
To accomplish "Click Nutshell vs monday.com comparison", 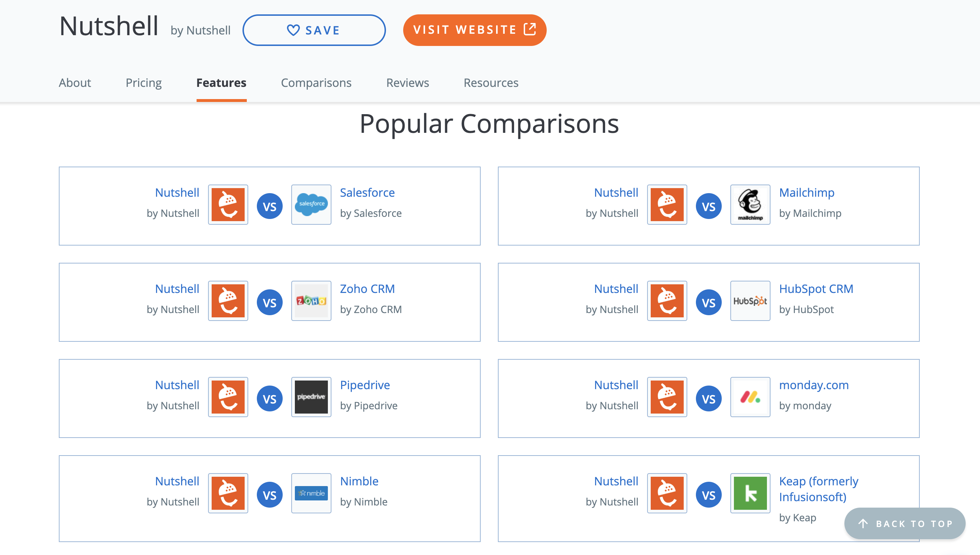I will click(x=709, y=398).
